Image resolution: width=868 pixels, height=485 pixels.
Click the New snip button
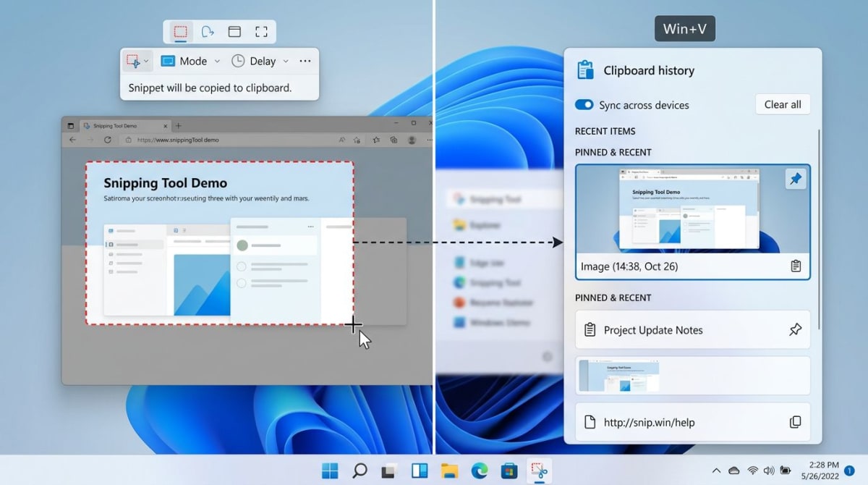tap(132, 61)
